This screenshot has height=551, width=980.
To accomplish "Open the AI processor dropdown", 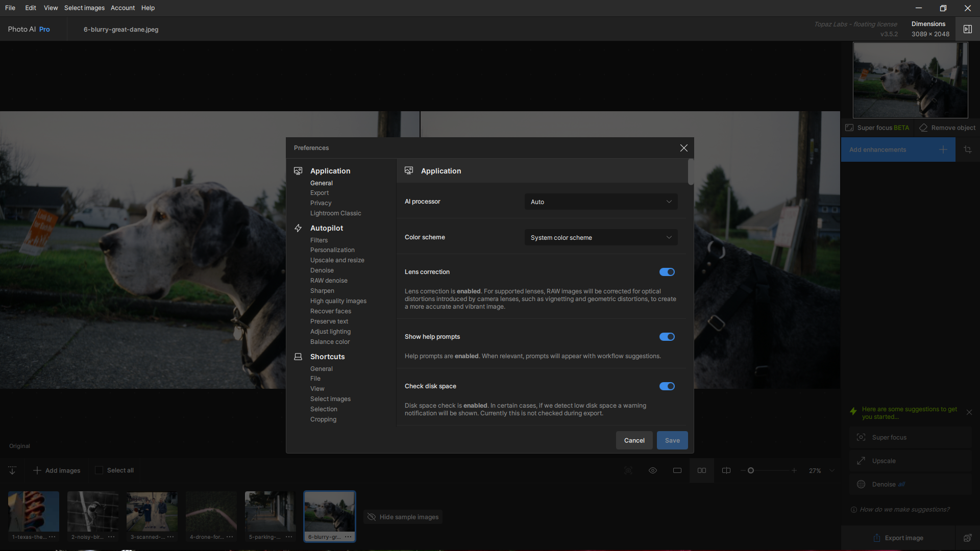I will click(601, 202).
